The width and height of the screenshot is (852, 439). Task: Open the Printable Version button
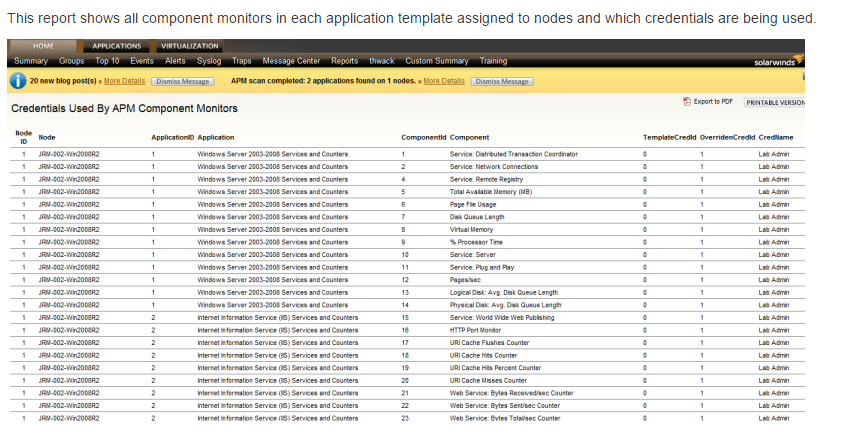click(x=775, y=102)
